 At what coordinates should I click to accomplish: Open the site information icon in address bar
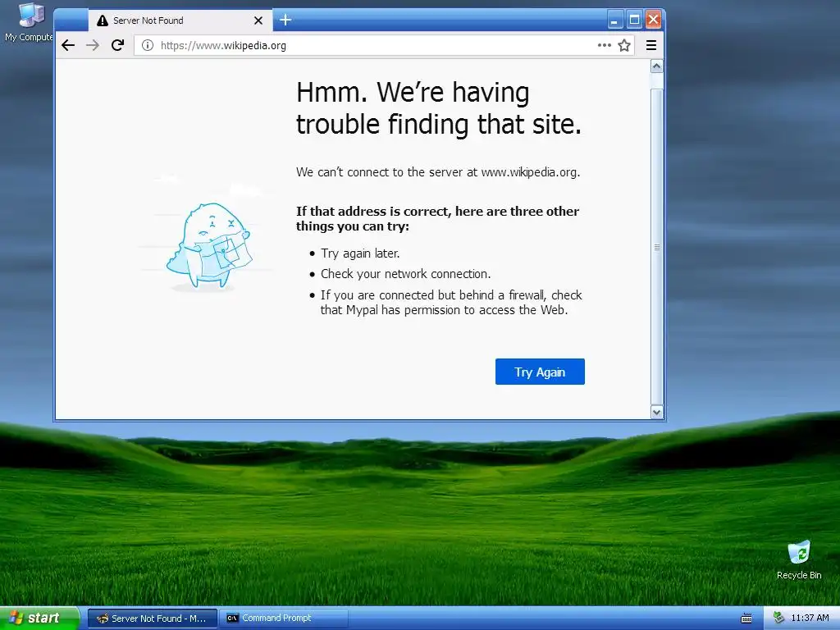148,46
